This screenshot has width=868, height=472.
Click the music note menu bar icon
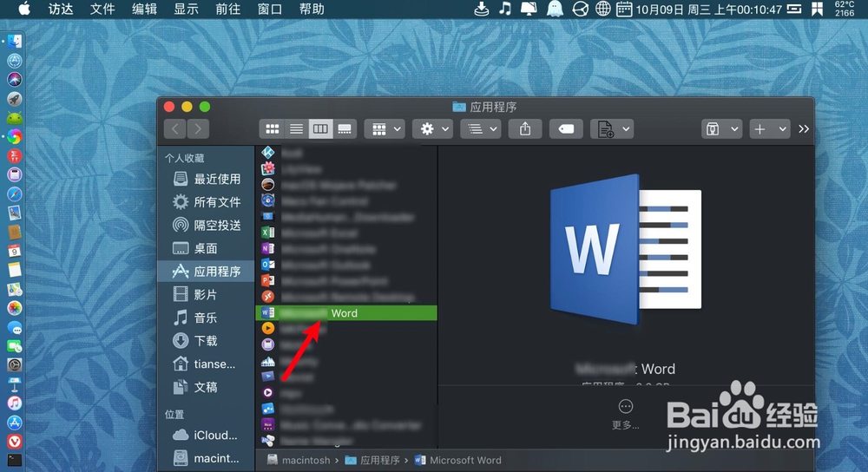tap(505, 9)
